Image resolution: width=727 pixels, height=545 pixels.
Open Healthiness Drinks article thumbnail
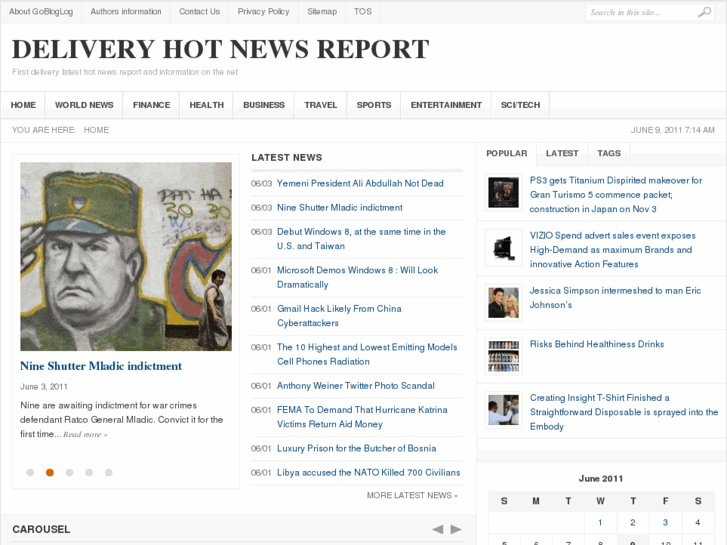pos(503,356)
